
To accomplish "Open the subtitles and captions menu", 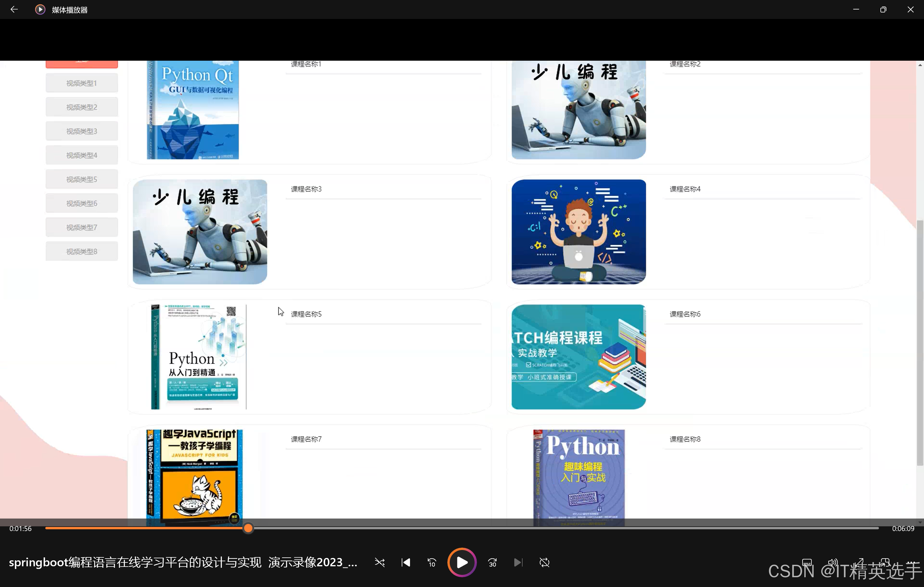I will point(807,562).
